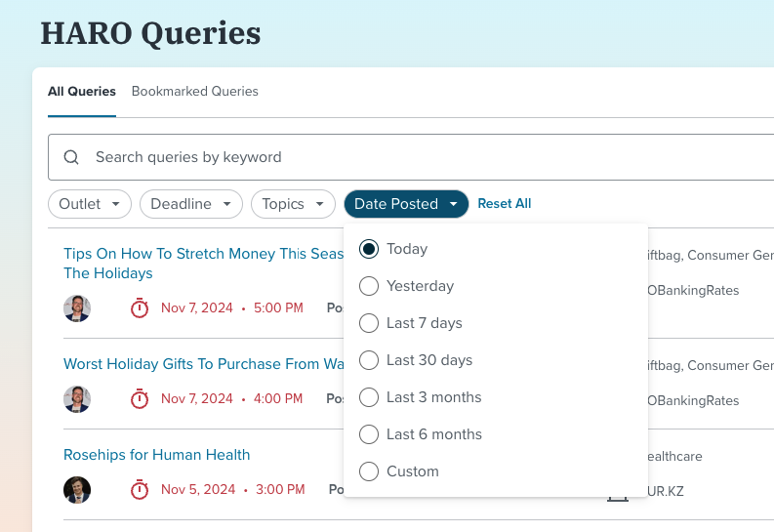Switch to the Bookmarked Queries tab
774x532 pixels.
[195, 92]
